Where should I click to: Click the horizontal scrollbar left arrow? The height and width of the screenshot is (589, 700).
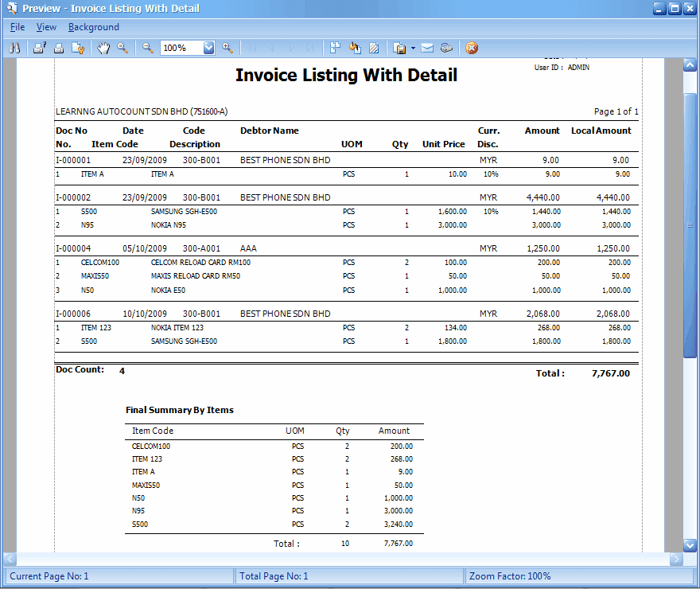[10, 559]
